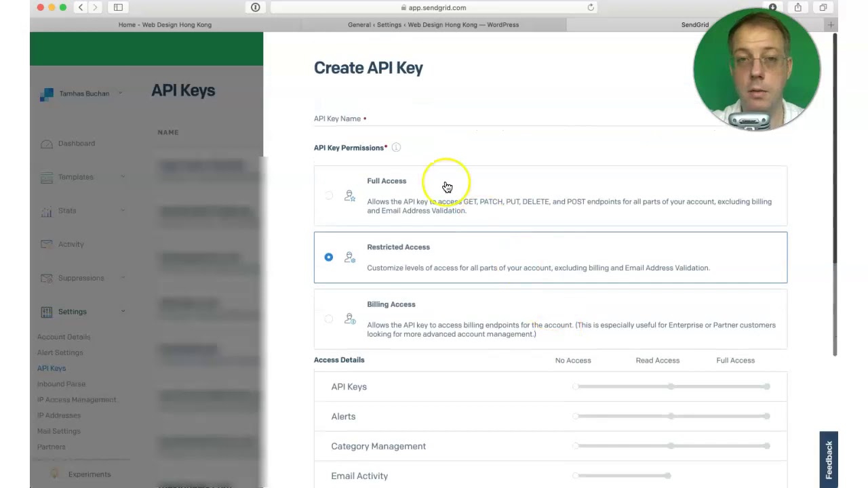Click the Activity sidebar icon
The height and width of the screenshot is (488, 868).
coord(46,245)
